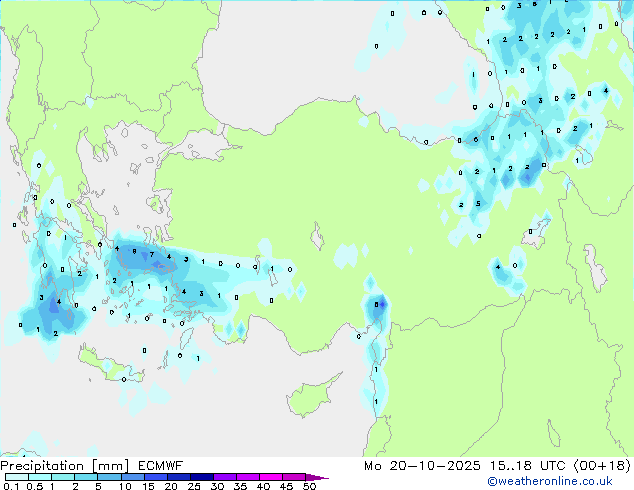Select the magenta swatch between 40 and 45
This screenshot has width=634, height=490.
tap(271, 477)
